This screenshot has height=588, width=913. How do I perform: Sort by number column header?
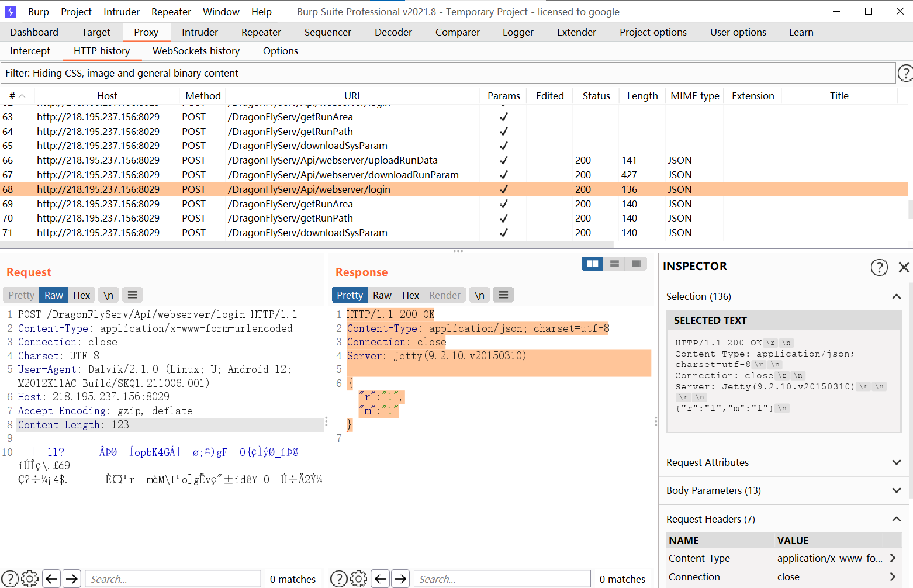click(18, 96)
